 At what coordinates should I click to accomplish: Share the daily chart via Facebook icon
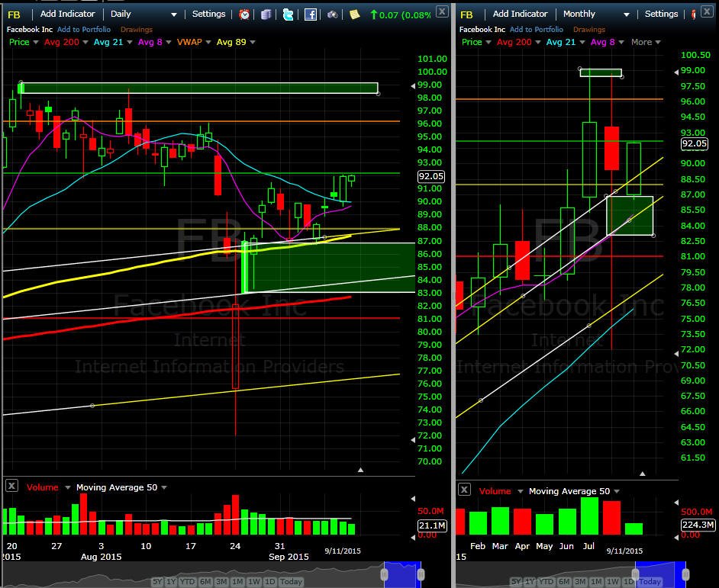click(x=311, y=14)
